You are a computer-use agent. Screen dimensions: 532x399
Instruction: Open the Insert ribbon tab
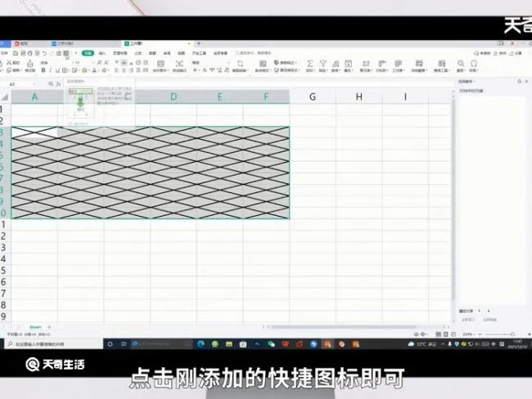click(102, 53)
